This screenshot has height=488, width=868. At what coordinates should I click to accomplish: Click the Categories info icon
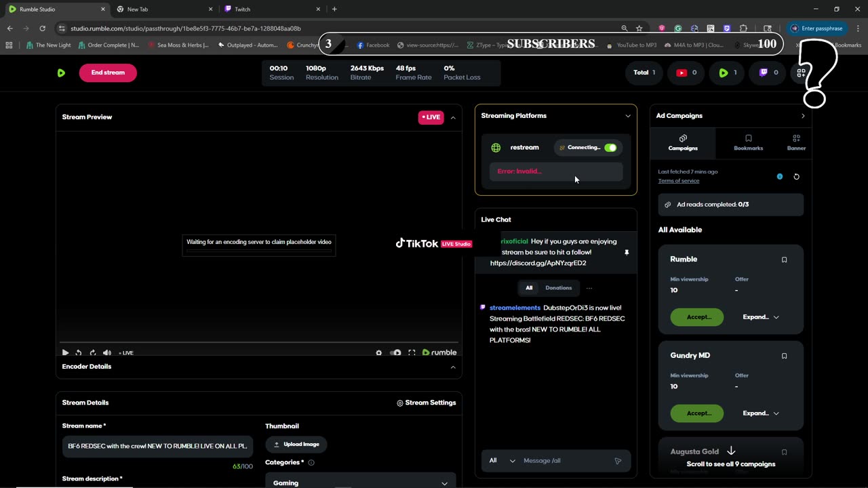[311, 463]
